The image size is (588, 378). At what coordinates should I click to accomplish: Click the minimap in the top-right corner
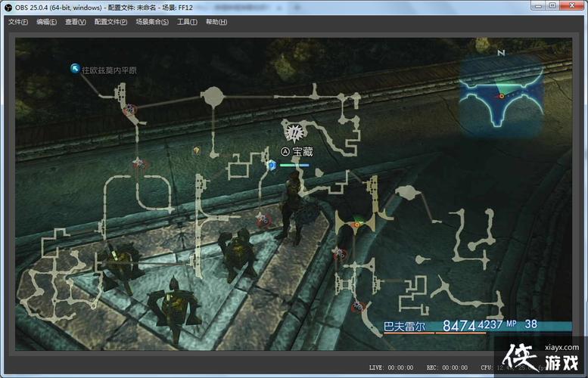(502, 95)
